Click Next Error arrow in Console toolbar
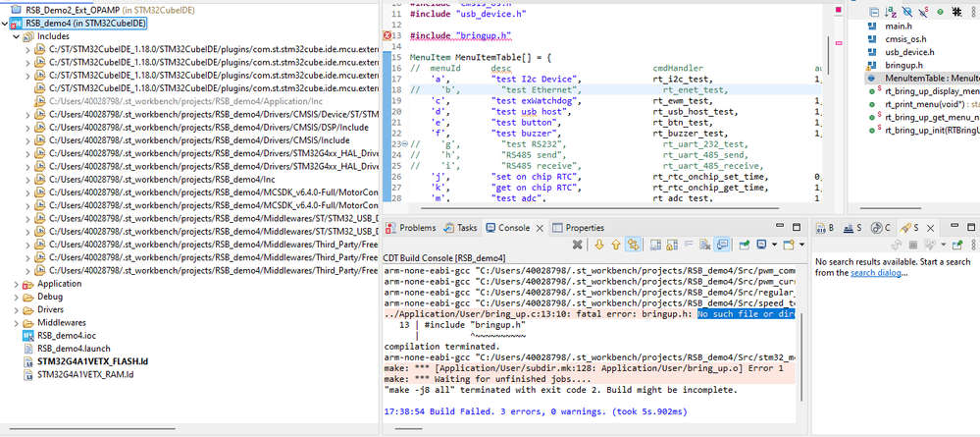The image size is (980, 437). coord(597,245)
